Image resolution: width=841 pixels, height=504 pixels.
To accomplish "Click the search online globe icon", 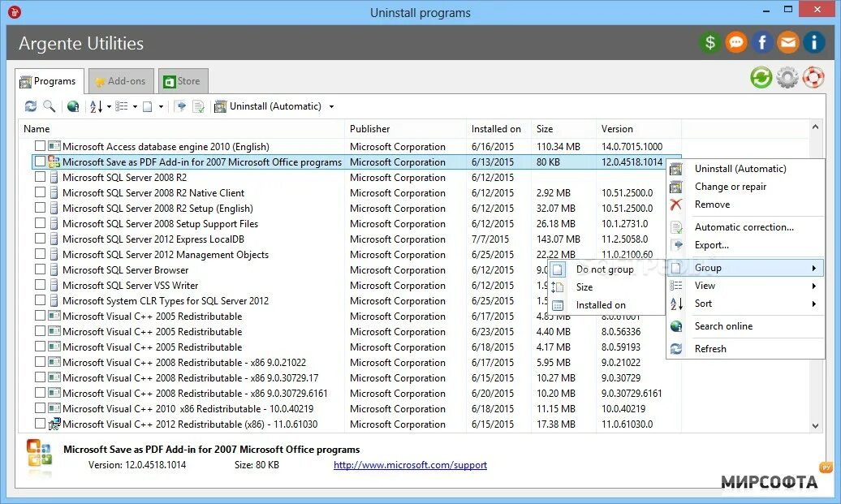I will [x=73, y=106].
